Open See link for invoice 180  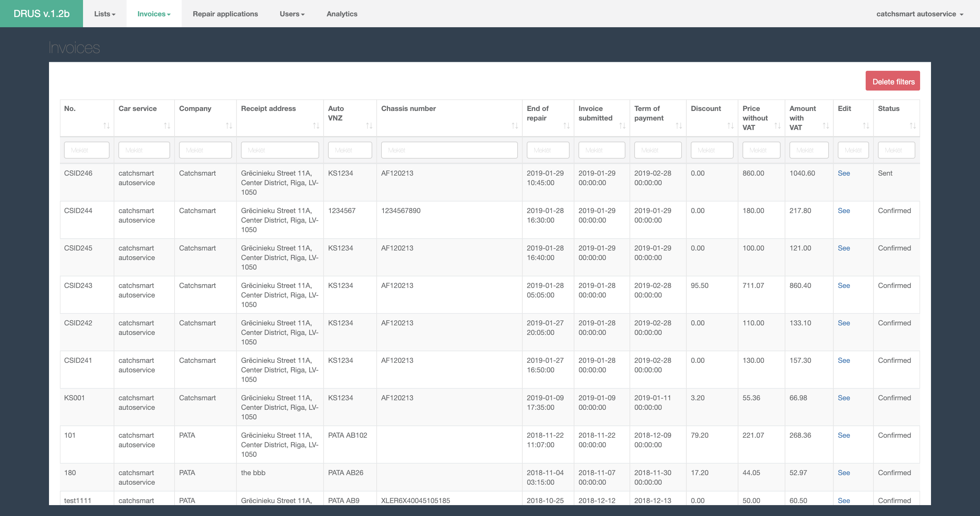pyautogui.click(x=844, y=473)
